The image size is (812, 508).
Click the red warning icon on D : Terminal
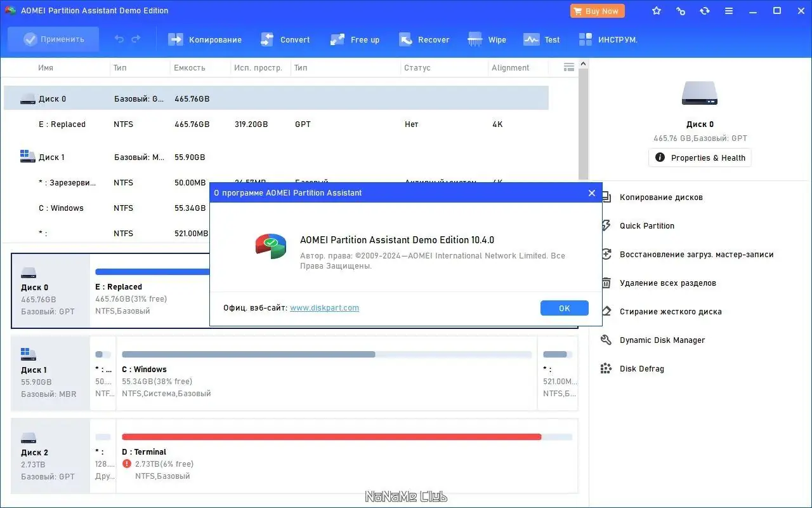[127, 464]
